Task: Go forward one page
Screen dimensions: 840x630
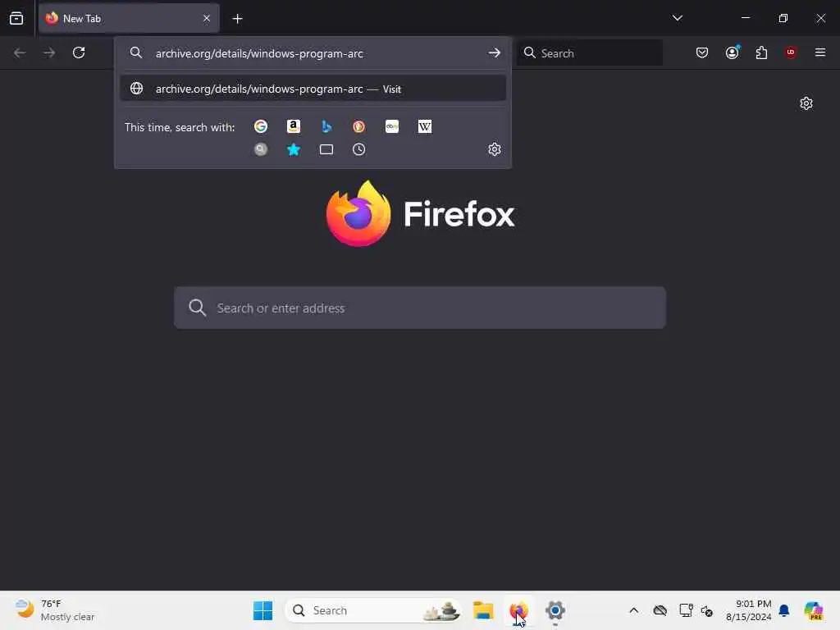Action: 49,52
